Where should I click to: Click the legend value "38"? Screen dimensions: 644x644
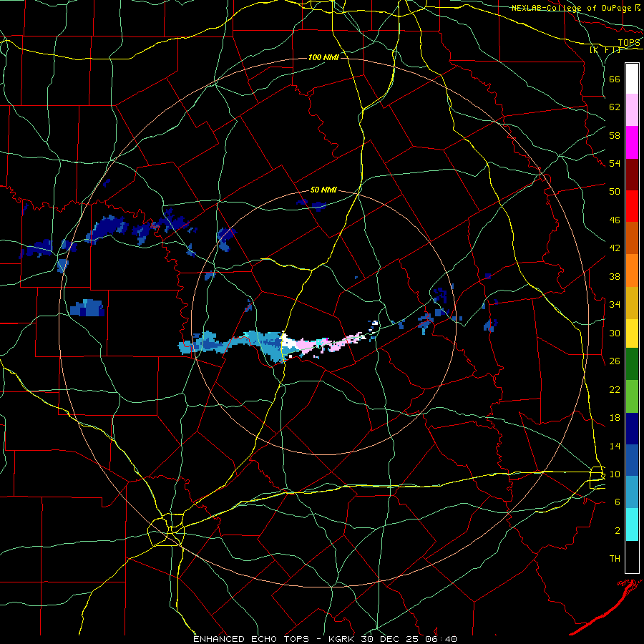pos(615,276)
